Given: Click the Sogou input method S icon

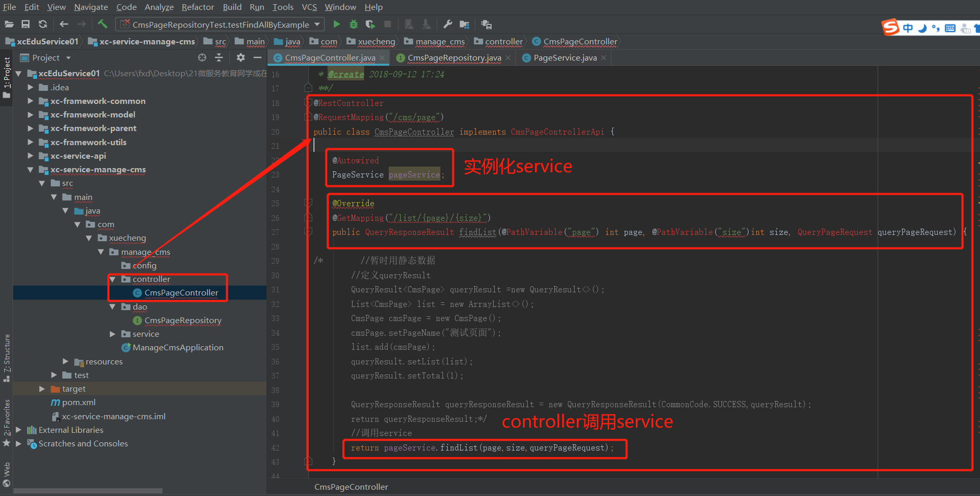Looking at the screenshot, I should 890,27.
